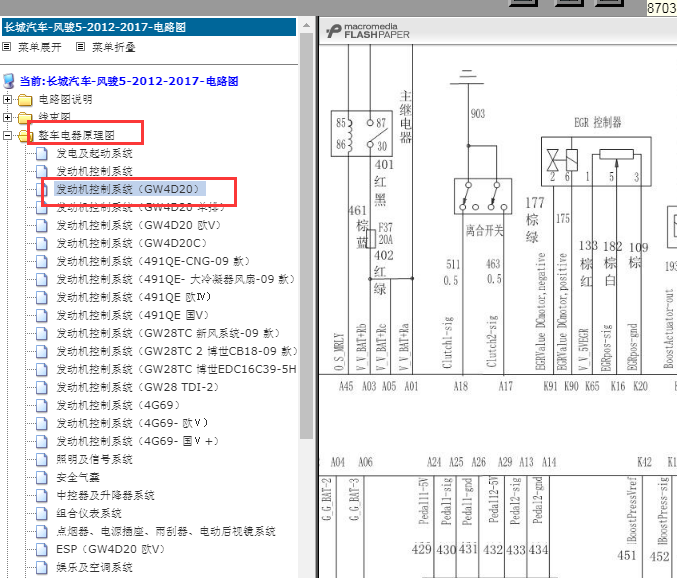Click the 主继电器 label in diagram
This screenshot has height=578, width=677.
[x=405, y=116]
